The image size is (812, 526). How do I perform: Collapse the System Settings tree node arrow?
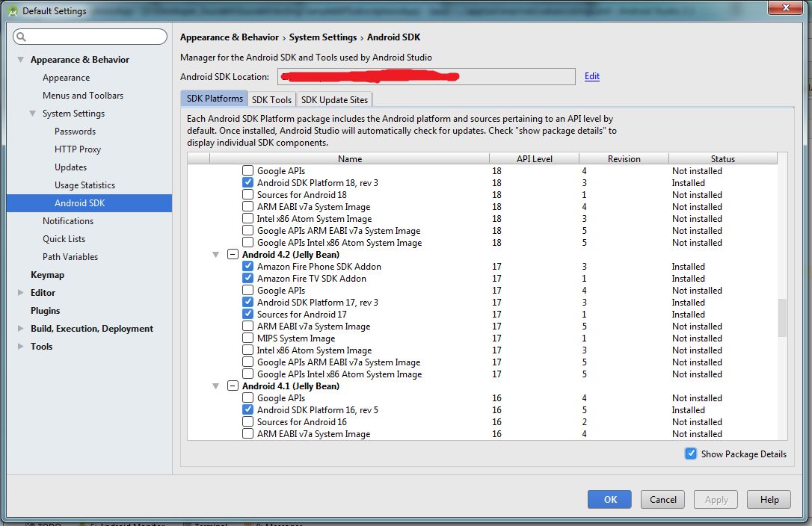(x=33, y=114)
